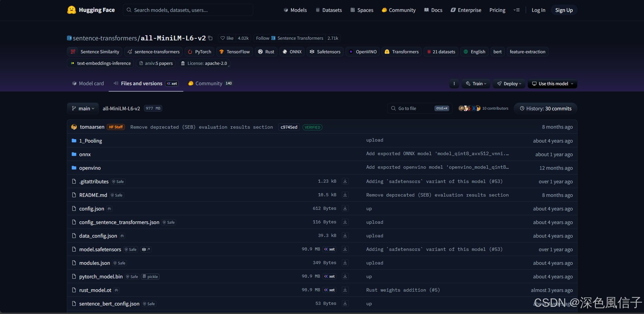Open Enterprise in the top navigation
Screen dimensions: 644x314
466,10
